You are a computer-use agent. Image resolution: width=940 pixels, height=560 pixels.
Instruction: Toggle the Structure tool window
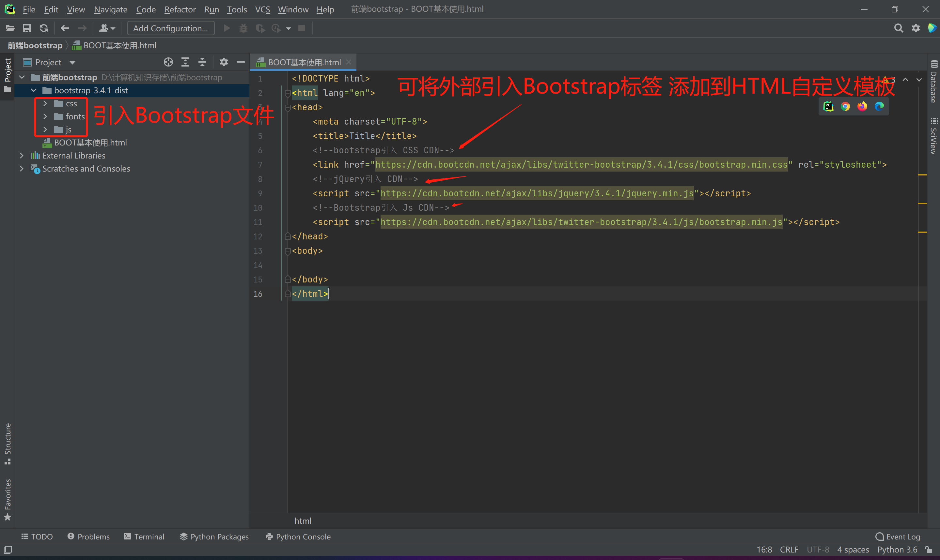(x=8, y=443)
